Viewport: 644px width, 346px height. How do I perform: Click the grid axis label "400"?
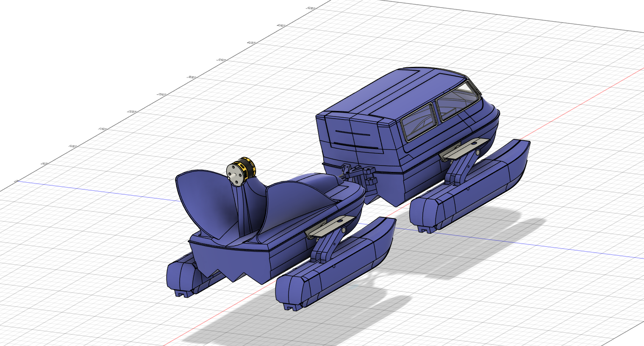251,43
